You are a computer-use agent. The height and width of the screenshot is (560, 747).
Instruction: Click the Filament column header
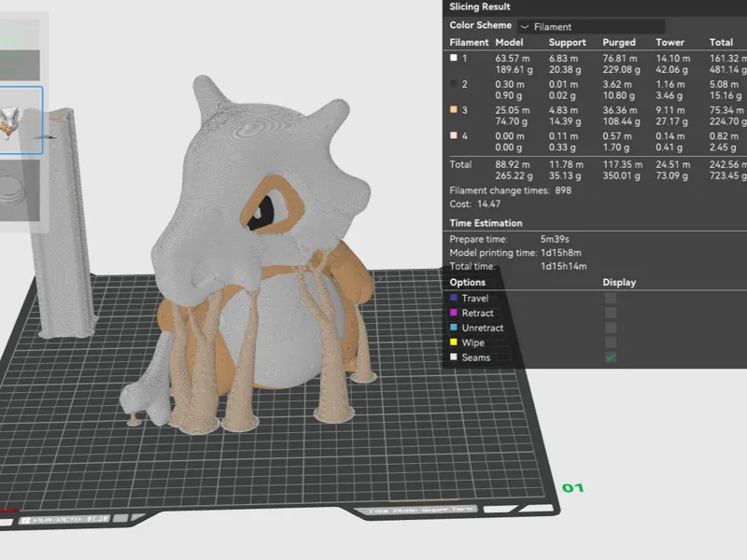click(x=469, y=42)
